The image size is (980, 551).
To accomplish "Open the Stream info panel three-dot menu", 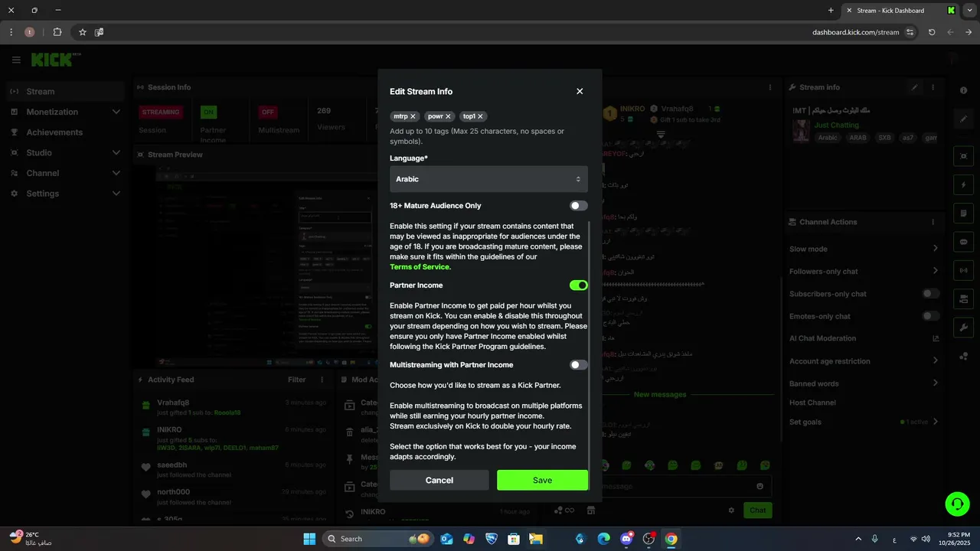I will coord(933,87).
